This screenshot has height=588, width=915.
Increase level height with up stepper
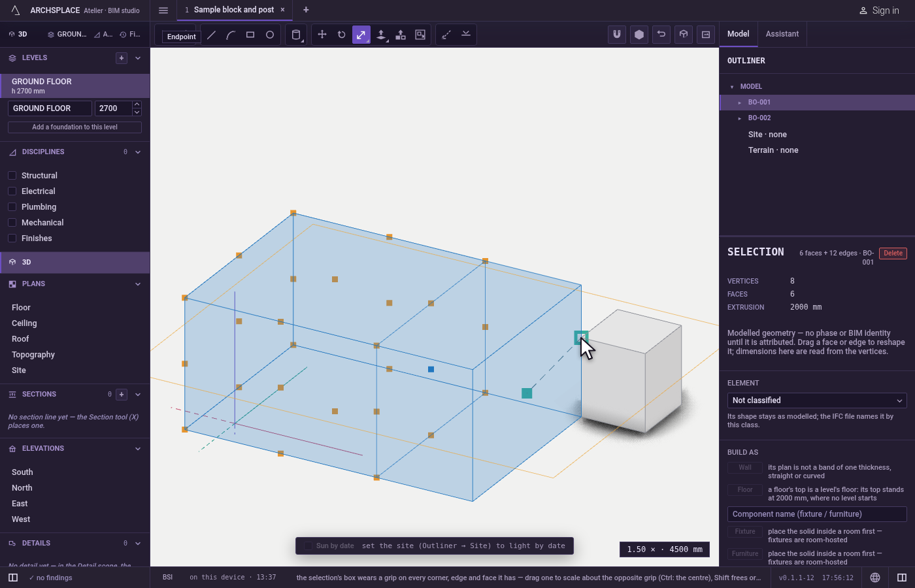(137, 105)
